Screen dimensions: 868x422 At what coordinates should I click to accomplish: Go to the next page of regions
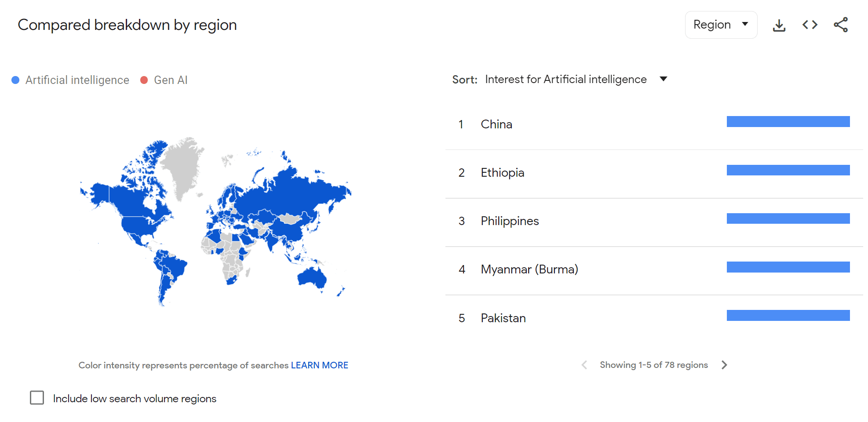724,365
